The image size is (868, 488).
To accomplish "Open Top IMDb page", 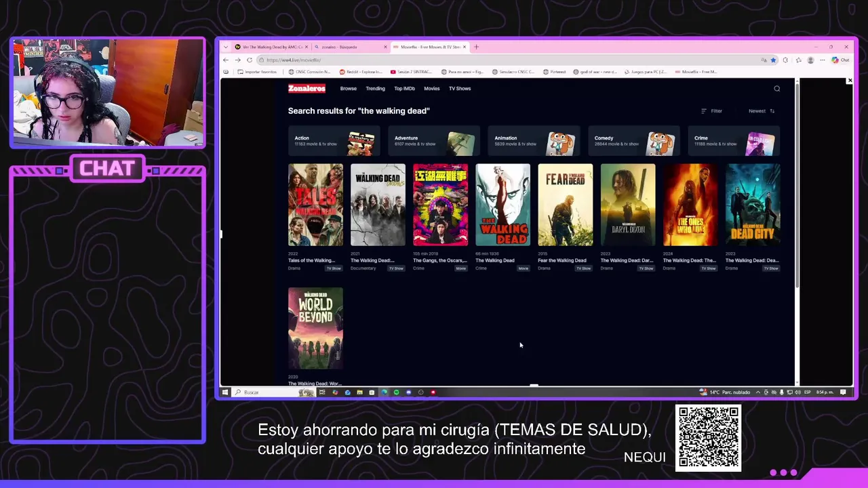I will tap(404, 88).
